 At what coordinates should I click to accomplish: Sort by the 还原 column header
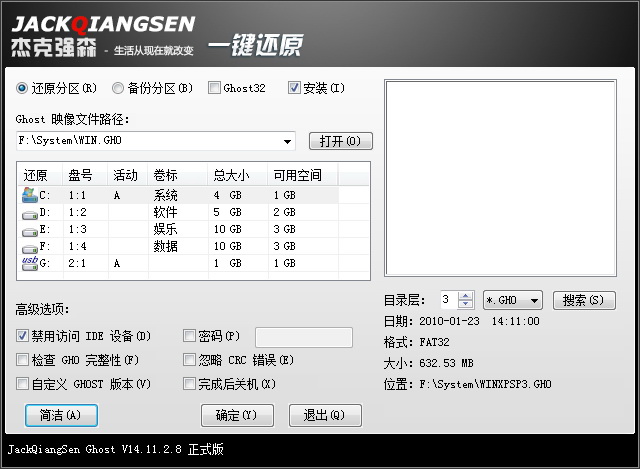click(40, 176)
